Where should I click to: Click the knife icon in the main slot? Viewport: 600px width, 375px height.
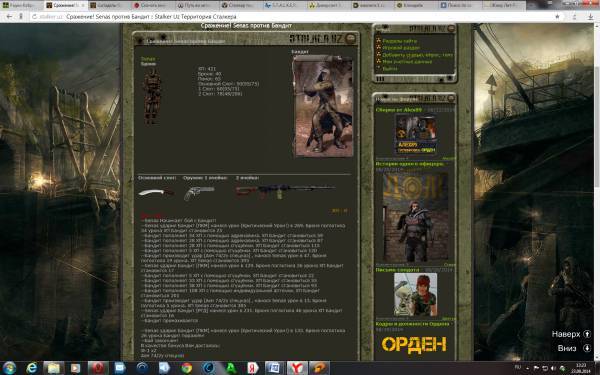point(156,192)
